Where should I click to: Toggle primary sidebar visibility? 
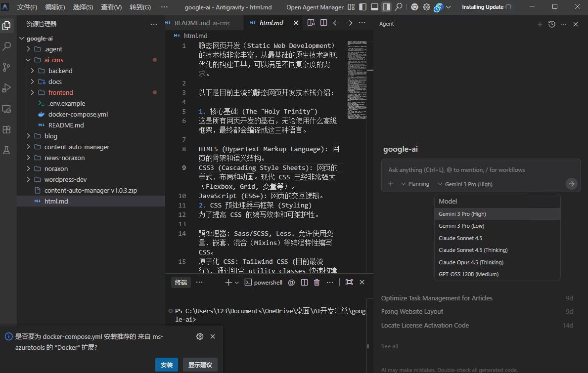coord(362,7)
